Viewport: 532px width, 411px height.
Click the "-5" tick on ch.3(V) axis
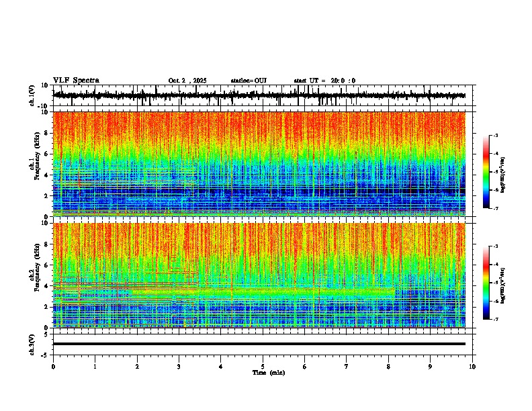(x=45, y=355)
